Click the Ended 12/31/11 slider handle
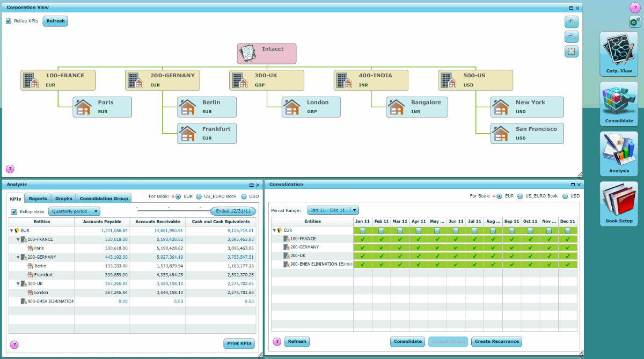 coord(233,211)
